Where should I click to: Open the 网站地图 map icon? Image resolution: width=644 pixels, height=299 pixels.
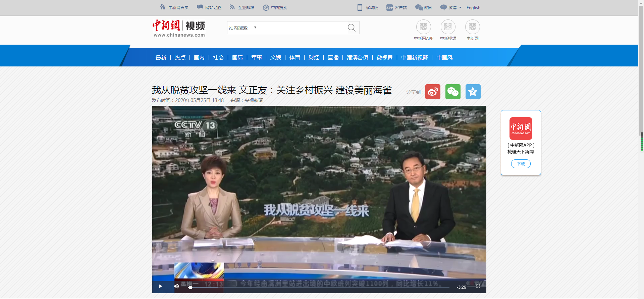click(200, 7)
